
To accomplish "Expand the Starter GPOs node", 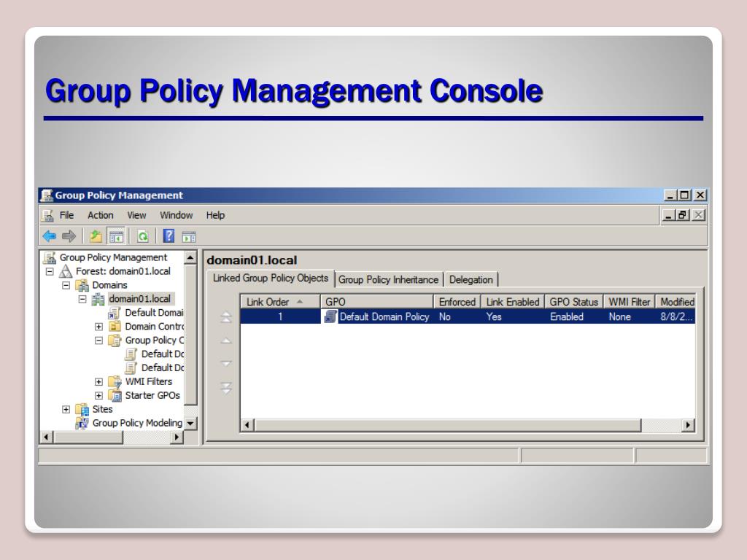I will click(98, 395).
